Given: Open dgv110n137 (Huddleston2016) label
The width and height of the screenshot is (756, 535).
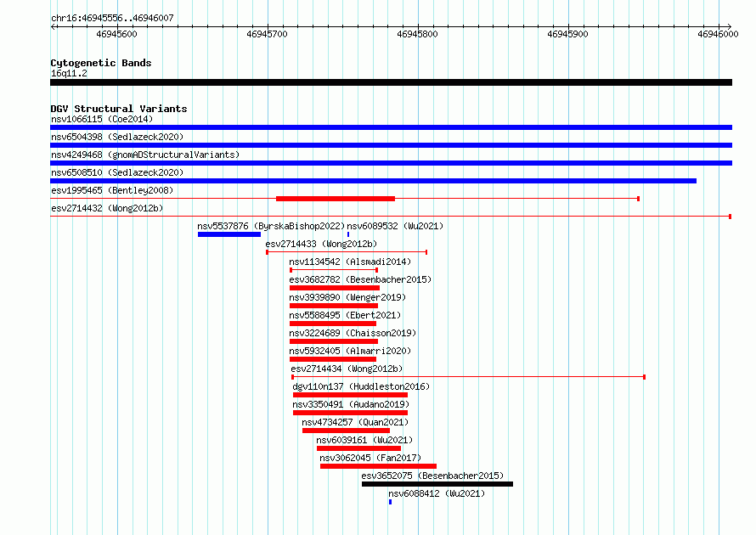Looking at the screenshot, I should 361,386.
